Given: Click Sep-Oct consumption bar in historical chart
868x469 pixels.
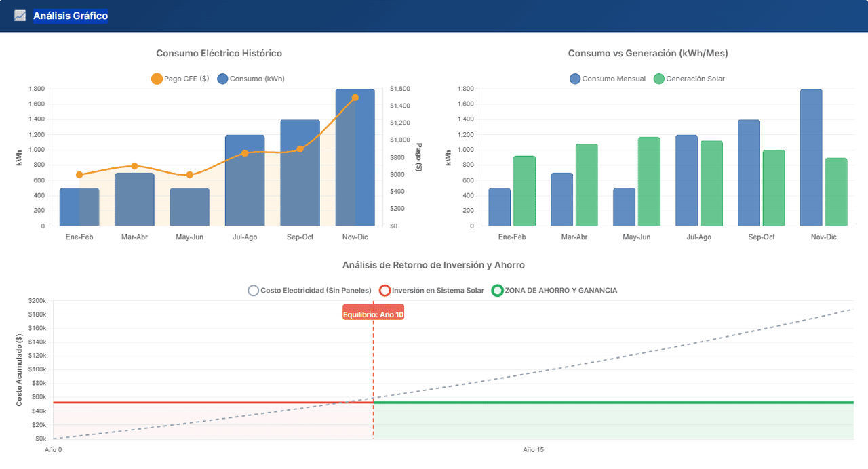Looking at the screenshot, I should click(x=300, y=173).
